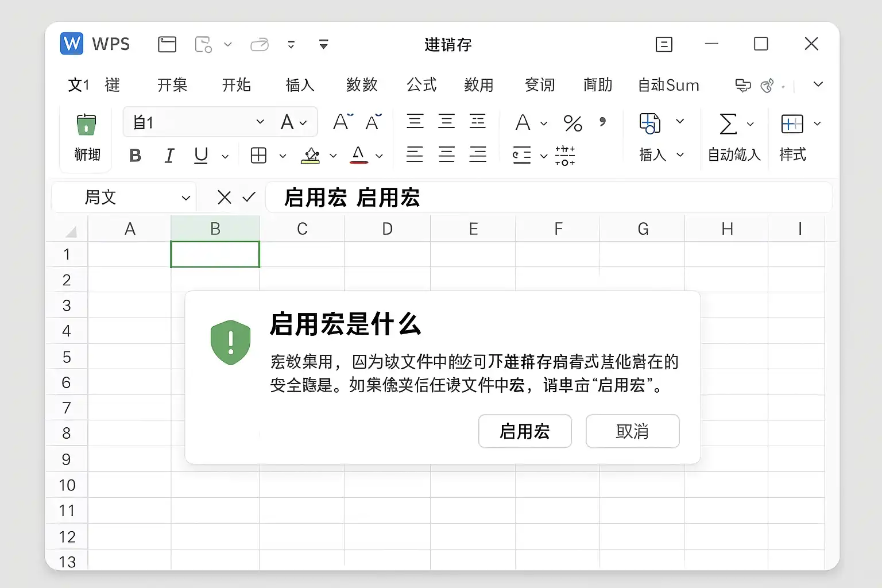Toggle the middle alignment icon in lower row
882x588 pixels.
coord(446,154)
